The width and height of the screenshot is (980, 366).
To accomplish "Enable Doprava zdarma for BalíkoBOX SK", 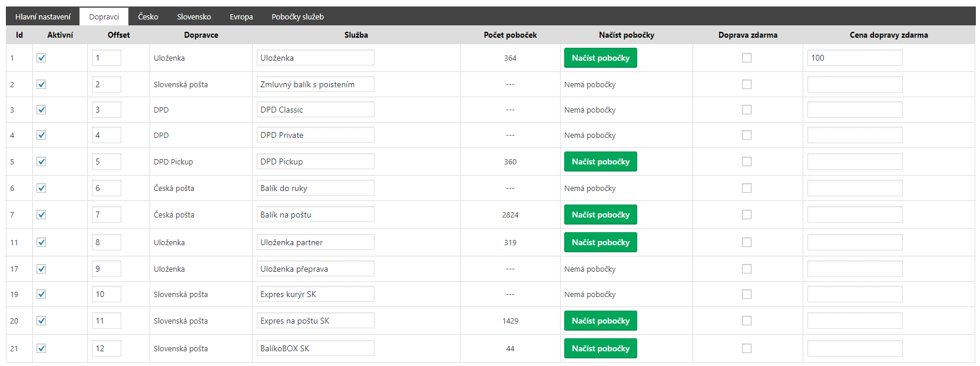I will [x=747, y=348].
